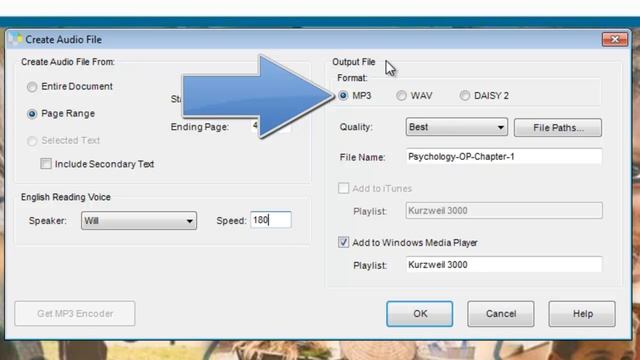Open the Speaker dropdown showing Will

[x=139, y=221]
